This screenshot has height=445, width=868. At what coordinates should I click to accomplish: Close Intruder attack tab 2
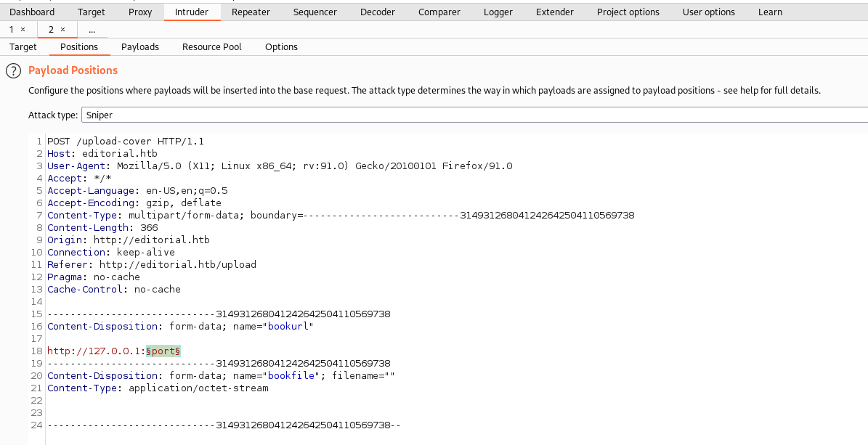point(62,29)
